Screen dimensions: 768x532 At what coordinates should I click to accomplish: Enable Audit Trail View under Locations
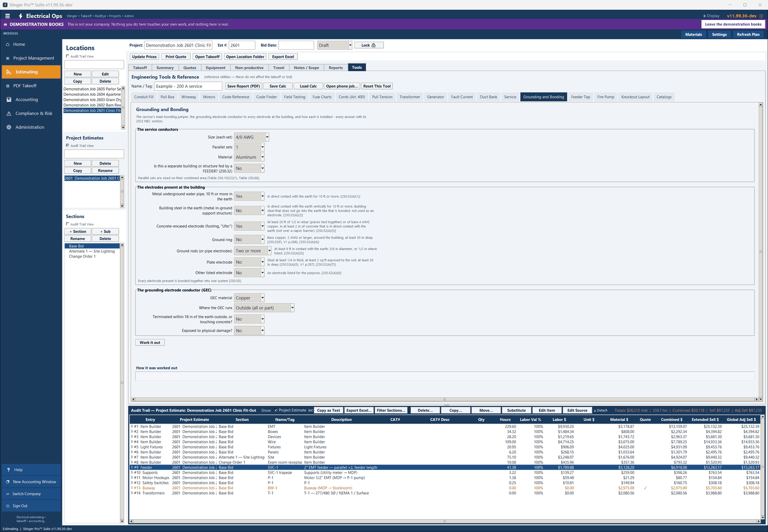[68, 56]
